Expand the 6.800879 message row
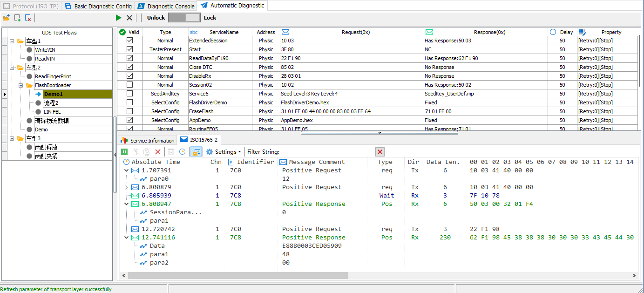 [127, 187]
